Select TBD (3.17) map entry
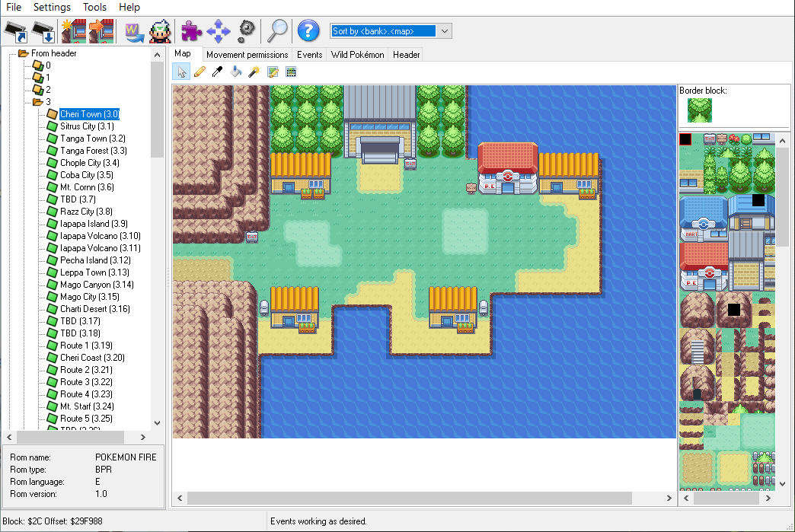Viewport: 795px width, 532px height. tap(80, 320)
